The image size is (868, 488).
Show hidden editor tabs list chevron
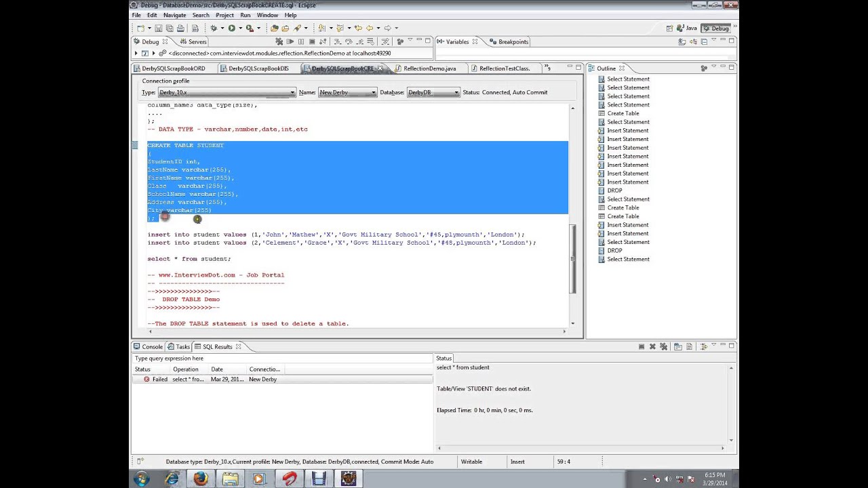point(548,68)
